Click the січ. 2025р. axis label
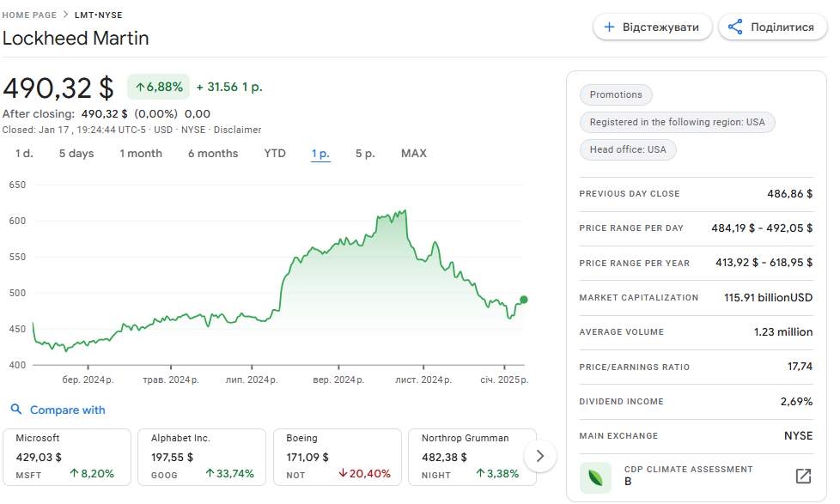Screen dimensions: 840x504 pos(504,380)
